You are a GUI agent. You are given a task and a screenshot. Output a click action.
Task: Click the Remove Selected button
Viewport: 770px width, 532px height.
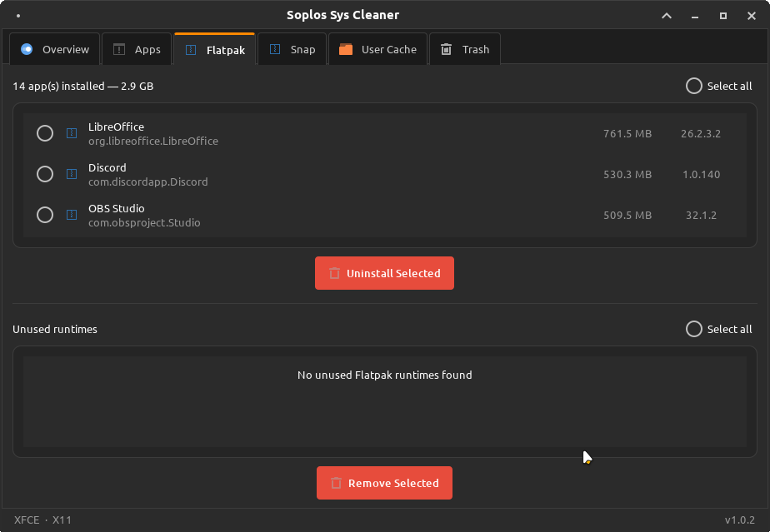tap(384, 483)
